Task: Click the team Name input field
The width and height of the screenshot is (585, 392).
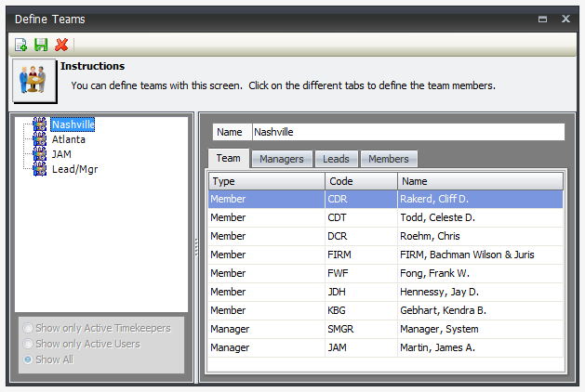Action: coord(407,132)
